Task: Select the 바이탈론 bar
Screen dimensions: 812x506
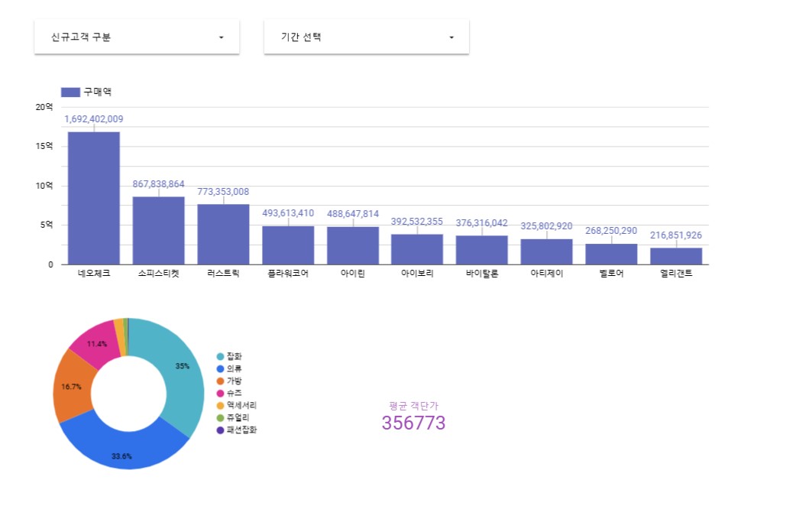Action: [481, 250]
